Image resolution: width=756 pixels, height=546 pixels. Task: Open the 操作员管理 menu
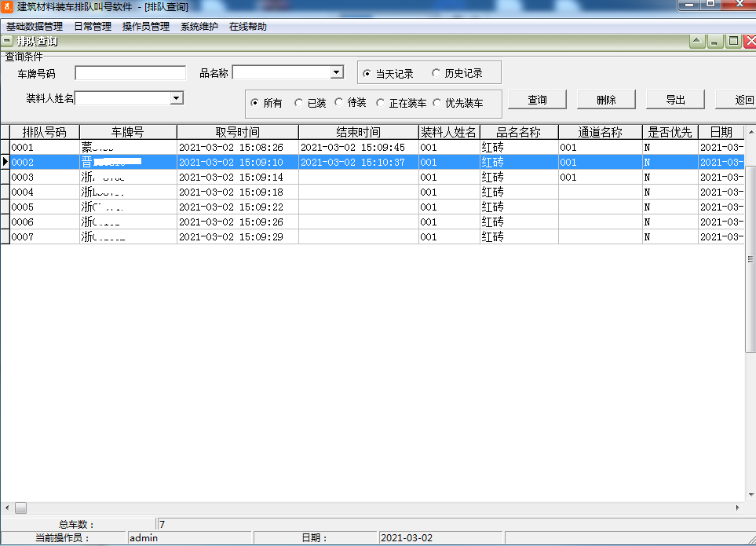click(145, 25)
